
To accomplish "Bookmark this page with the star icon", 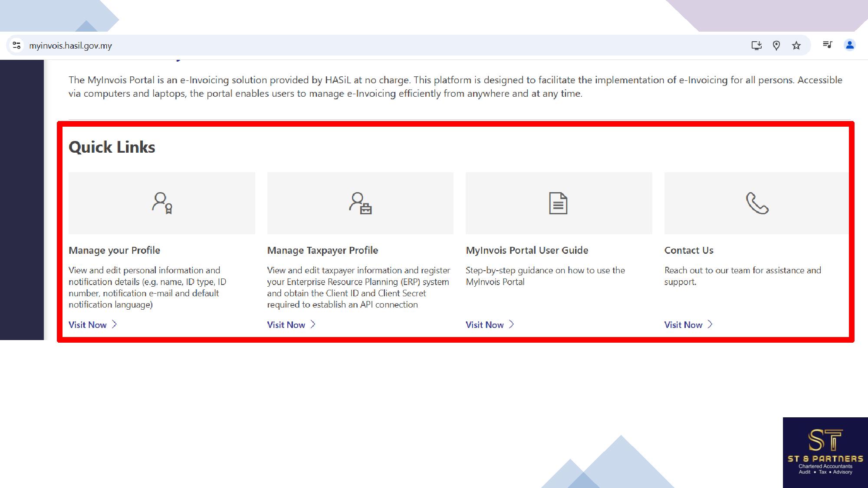I will click(x=796, y=45).
